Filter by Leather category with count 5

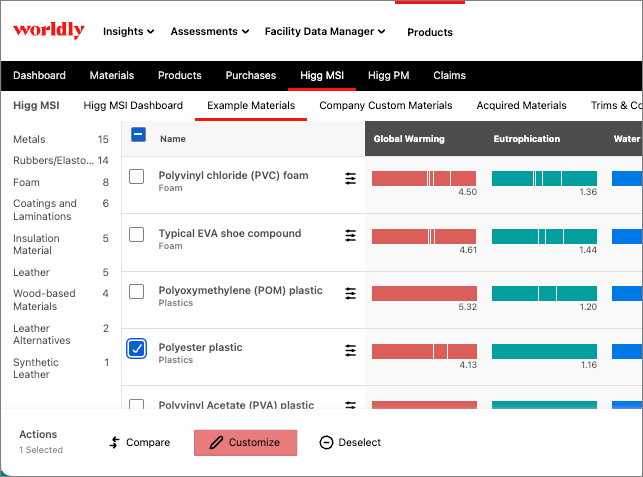click(61, 272)
